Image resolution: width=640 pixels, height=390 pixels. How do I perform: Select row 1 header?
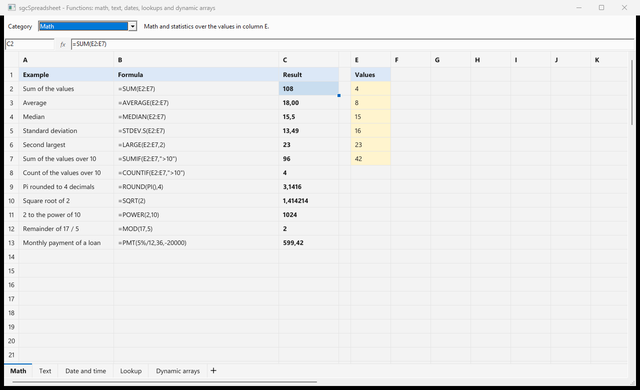pos(11,75)
